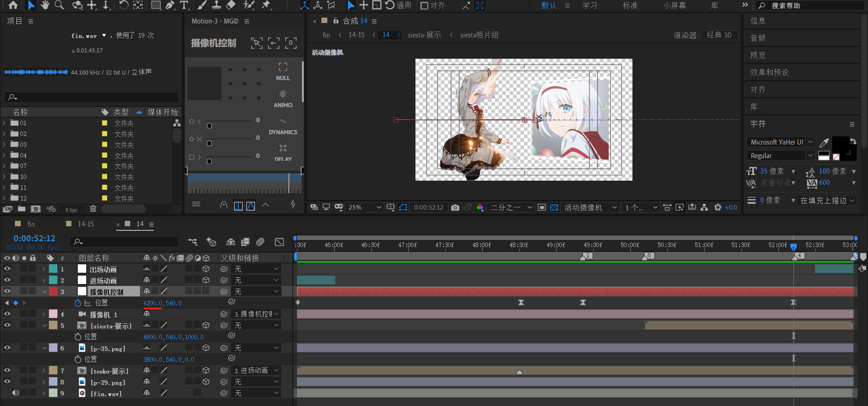Toggle frame blending for timeline
The height and width of the screenshot is (406, 868).
pos(245,242)
